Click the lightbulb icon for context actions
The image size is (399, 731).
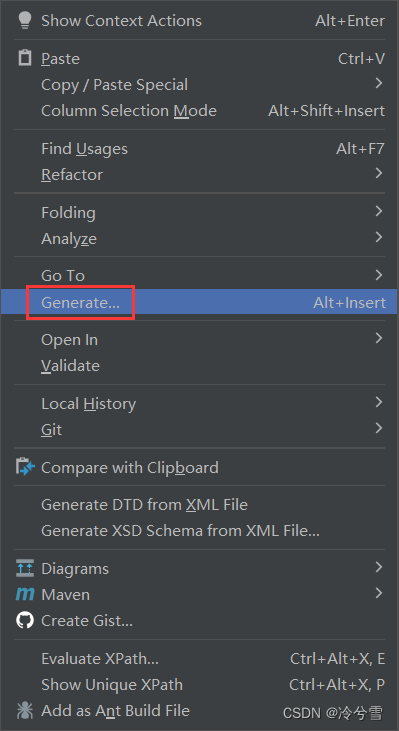[24, 20]
